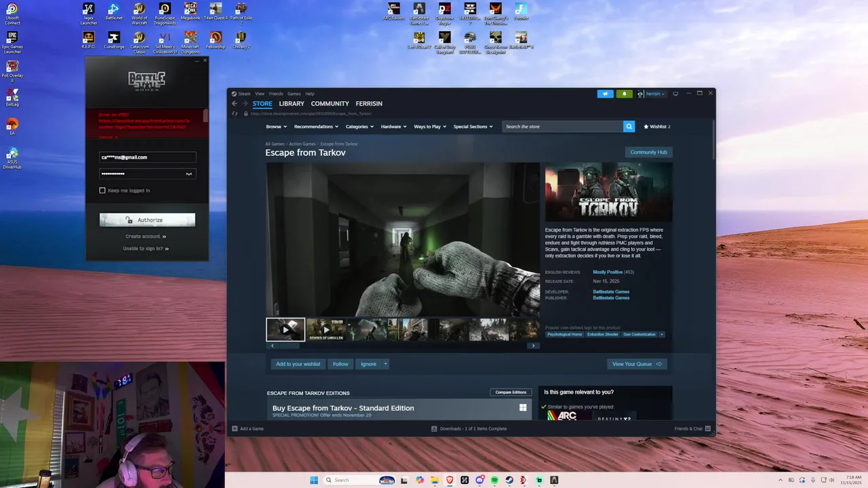Switch to the COMMUNITY tab in Steam
The image size is (868, 488).
coord(330,104)
